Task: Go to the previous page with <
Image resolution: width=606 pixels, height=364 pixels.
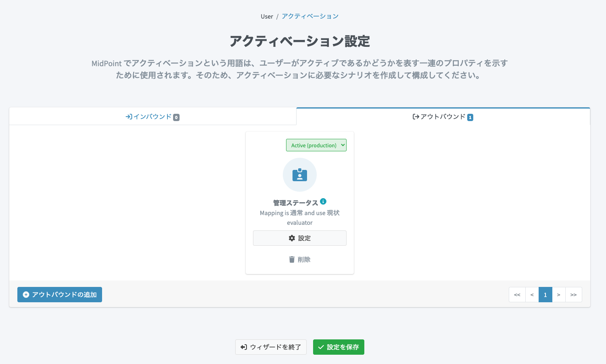Action: (x=532, y=295)
